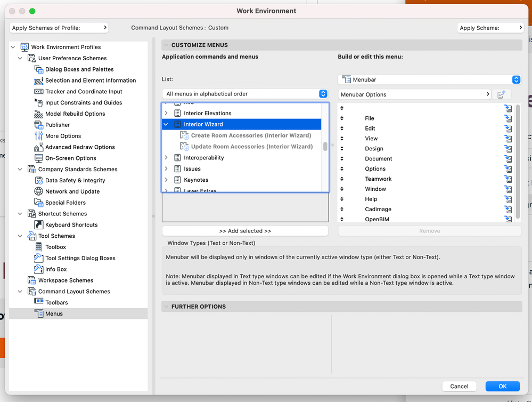This screenshot has width=532, height=402.
Task: Open the All menus in alphabetical order dropdown
Action: pos(245,94)
